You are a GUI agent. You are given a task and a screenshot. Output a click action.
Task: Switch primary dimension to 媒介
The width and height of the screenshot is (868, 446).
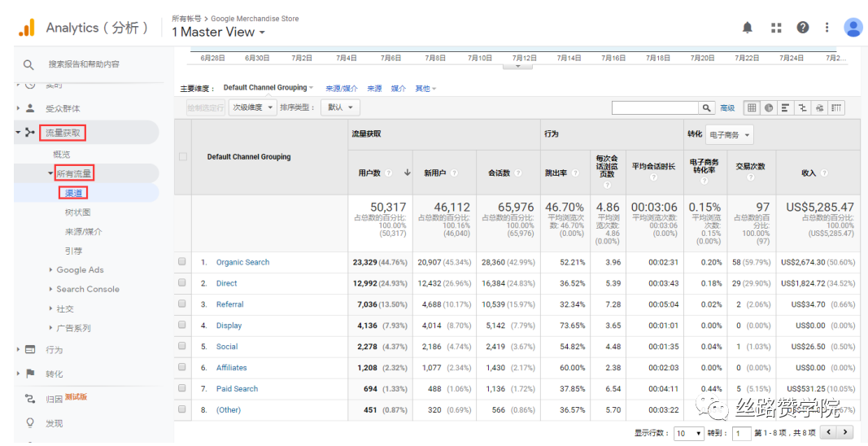click(x=399, y=88)
